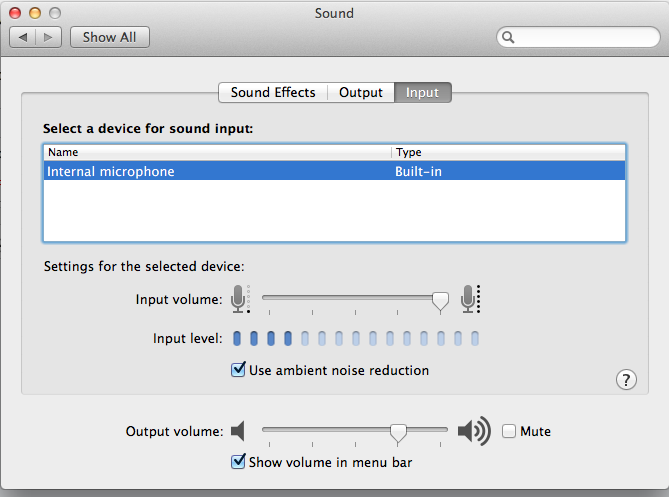Click the Input level meter
The width and height of the screenshot is (669, 497).
coord(356,339)
